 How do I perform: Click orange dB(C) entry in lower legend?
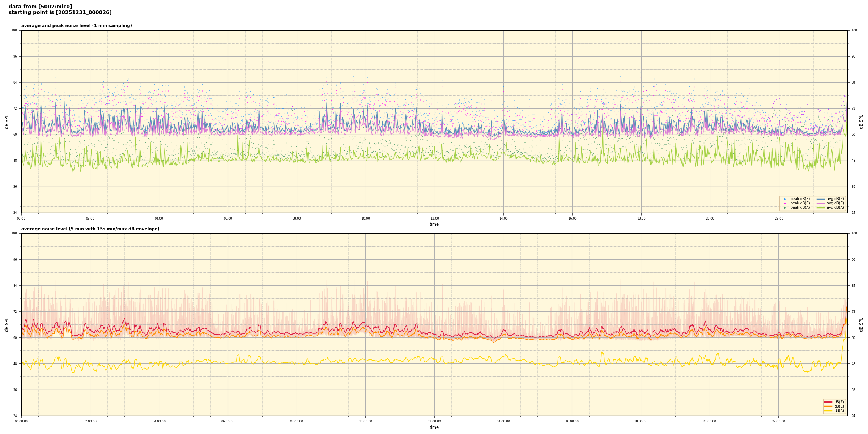(828, 406)
